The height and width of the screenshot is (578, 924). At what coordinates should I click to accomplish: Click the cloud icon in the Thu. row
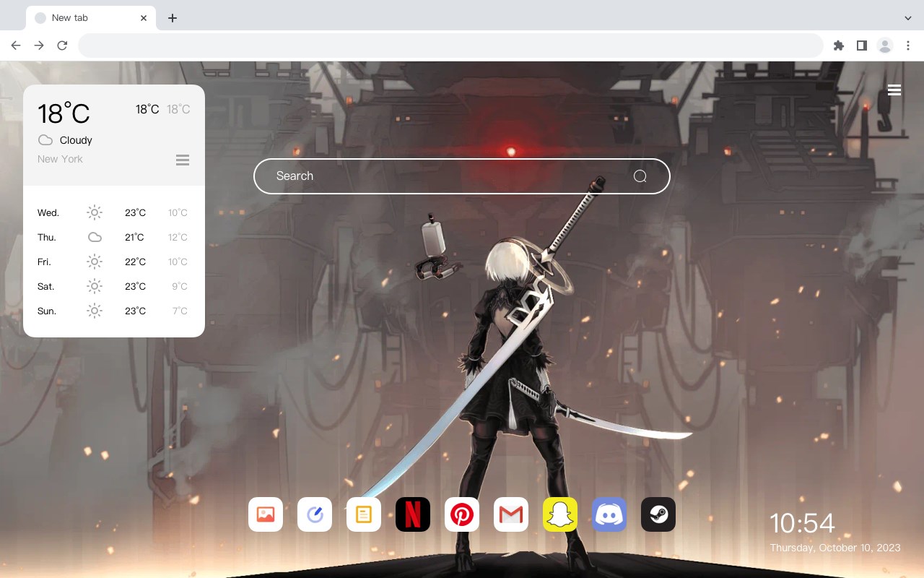[x=95, y=237]
